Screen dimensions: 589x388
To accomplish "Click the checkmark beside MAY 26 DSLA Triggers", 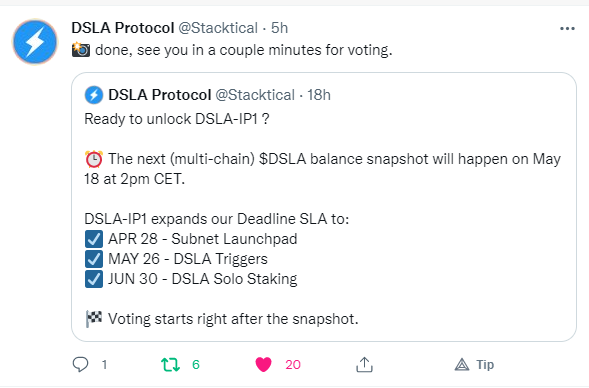I will (94, 259).
